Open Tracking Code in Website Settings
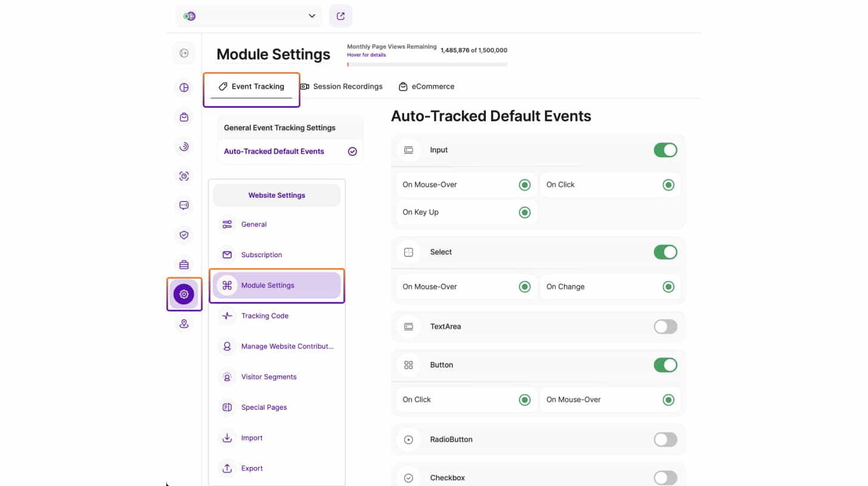 pos(265,316)
